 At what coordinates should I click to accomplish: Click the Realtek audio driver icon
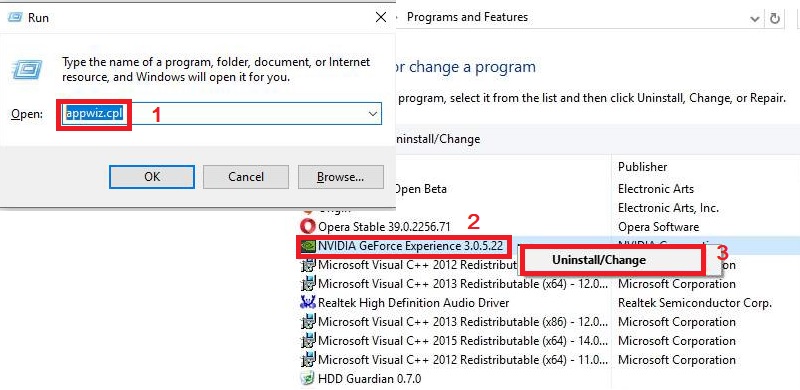pyautogui.click(x=308, y=303)
